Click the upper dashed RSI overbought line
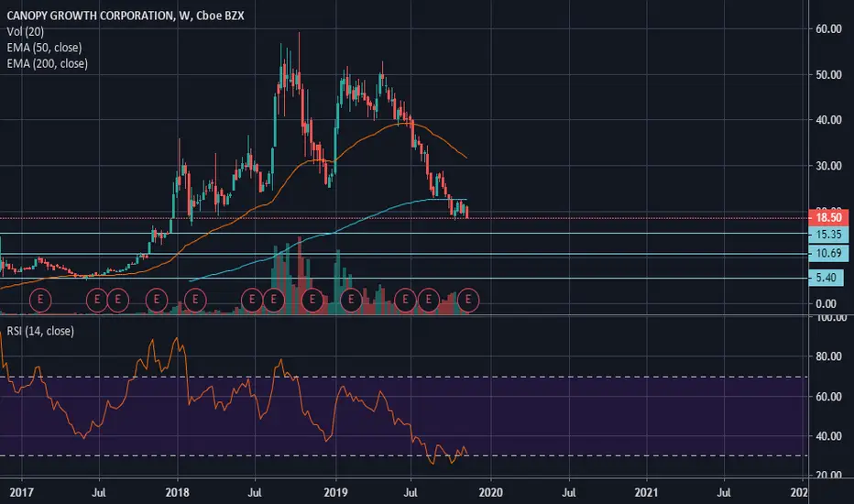Screen dimensions: 854x504 coord(403,377)
